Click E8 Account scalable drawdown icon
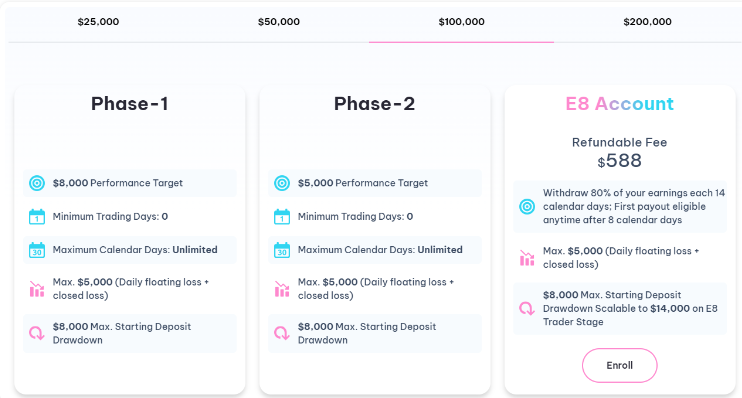Screen dimensions: 742x398 (x=527, y=309)
